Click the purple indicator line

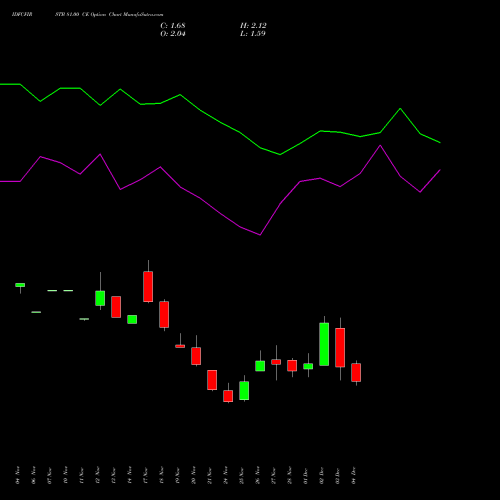(220, 213)
